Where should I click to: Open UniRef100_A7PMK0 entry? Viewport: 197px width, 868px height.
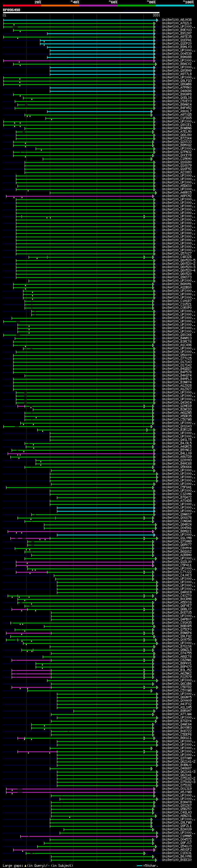[177, 88]
